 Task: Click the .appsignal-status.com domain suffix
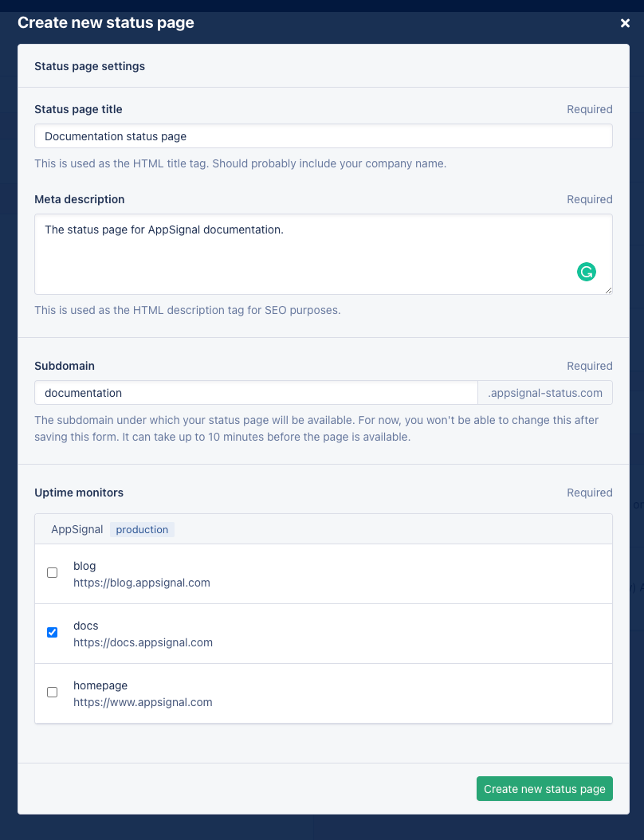pos(545,393)
